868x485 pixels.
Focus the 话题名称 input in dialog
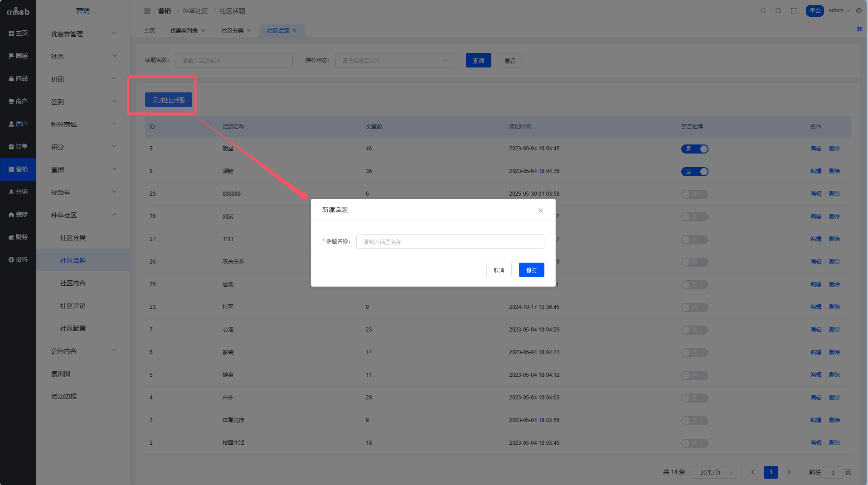click(x=450, y=241)
